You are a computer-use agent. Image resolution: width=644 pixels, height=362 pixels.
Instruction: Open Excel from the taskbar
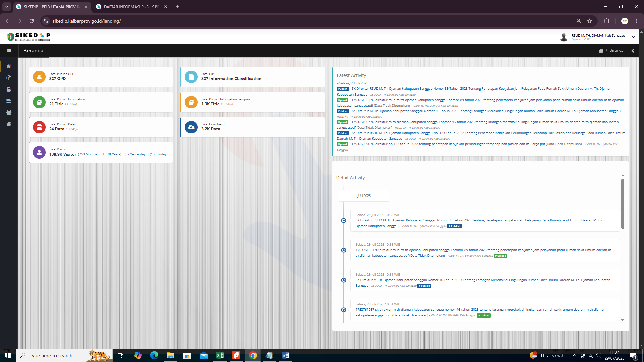220,355
